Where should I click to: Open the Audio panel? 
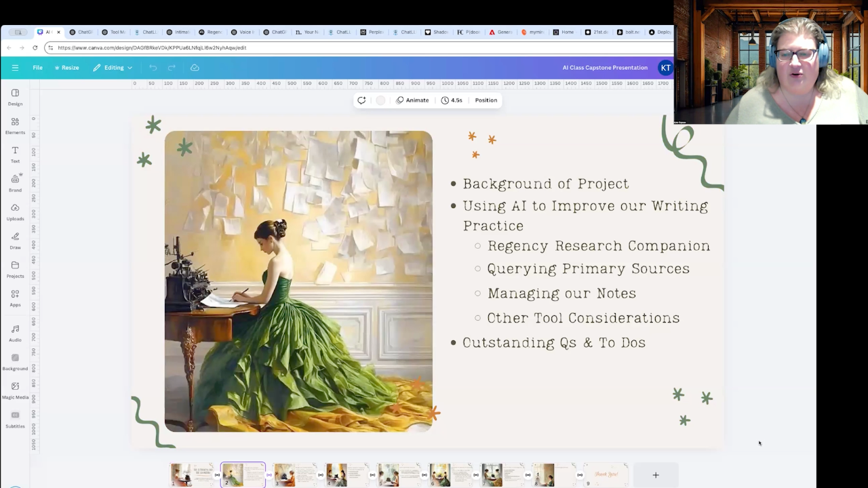[x=15, y=332]
